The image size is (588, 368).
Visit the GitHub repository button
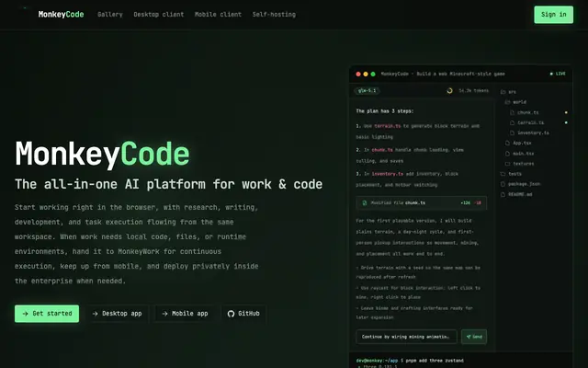pyautogui.click(x=243, y=314)
